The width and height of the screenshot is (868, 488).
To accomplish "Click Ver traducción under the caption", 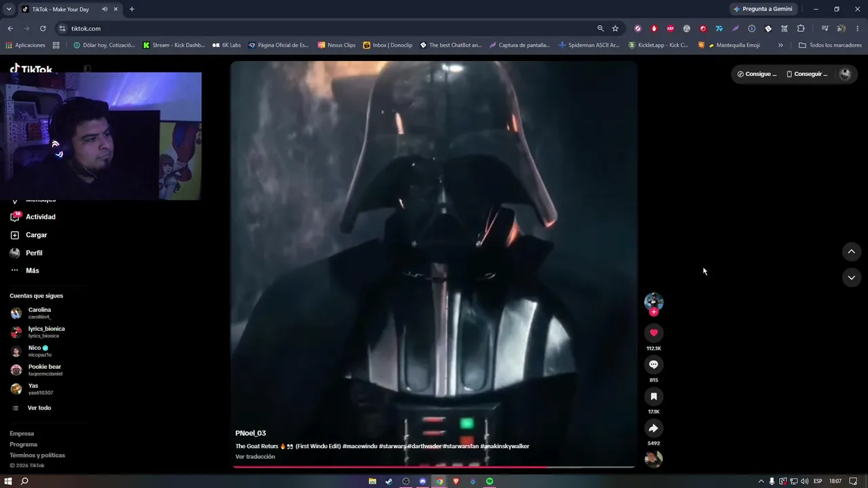I will pyautogui.click(x=255, y=457).
